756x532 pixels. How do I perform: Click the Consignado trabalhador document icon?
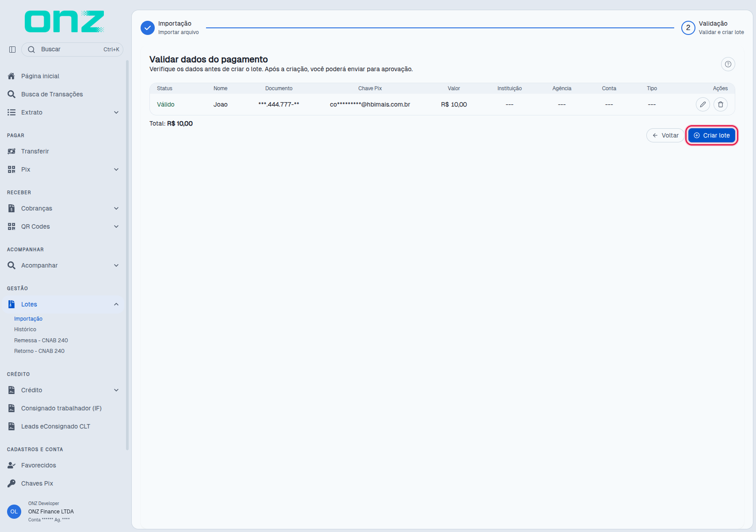click(x=11, y=408)
